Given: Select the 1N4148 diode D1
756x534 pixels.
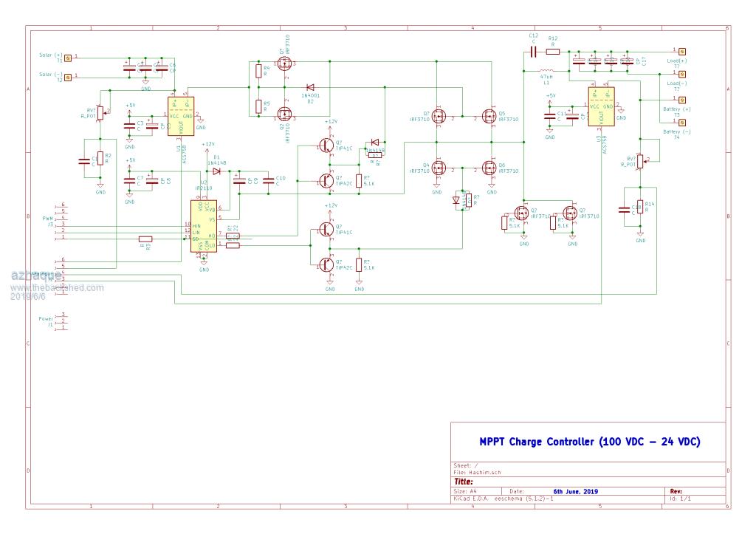Looking at the screenshot, I should click(216, 171).
